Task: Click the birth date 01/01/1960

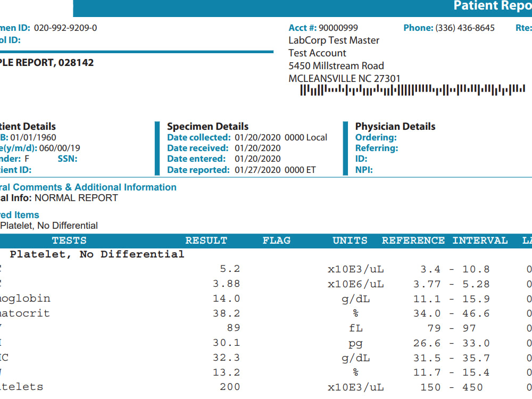Action: [33, 137]
